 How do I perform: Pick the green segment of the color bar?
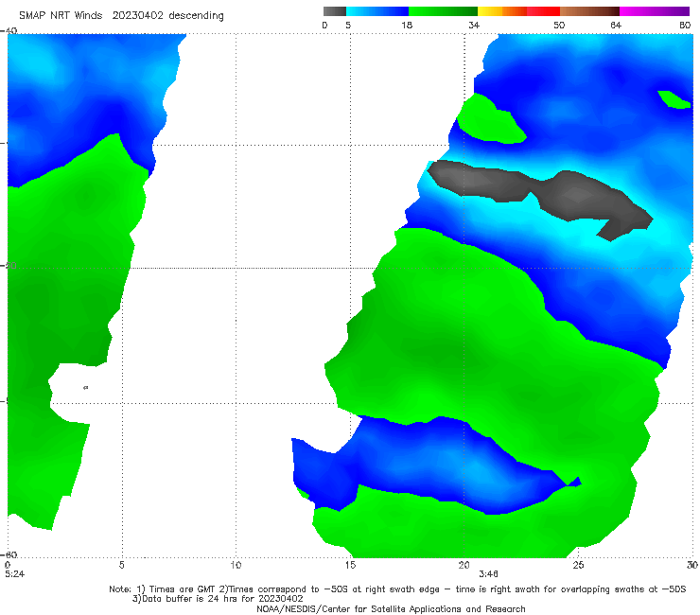444,11
